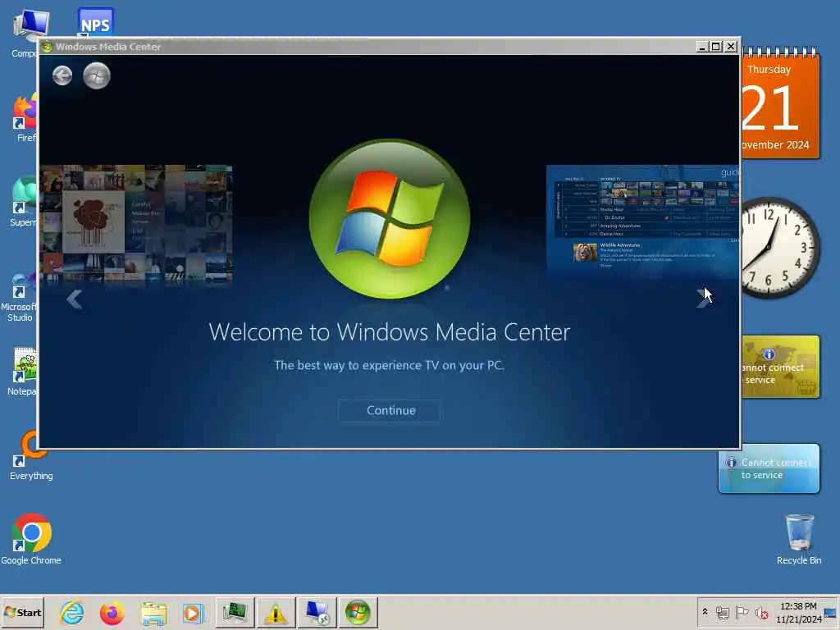Open the Google Chrome desktop shortcut
Image resolution: width=840 pixels, height=630 pixels.
tap(31, 539)
